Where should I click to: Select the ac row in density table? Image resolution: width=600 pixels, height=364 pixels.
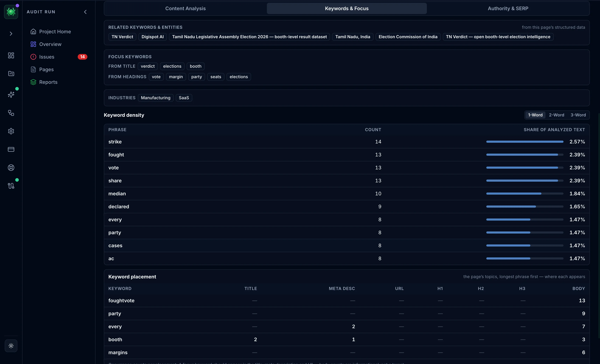click(347, 258)
